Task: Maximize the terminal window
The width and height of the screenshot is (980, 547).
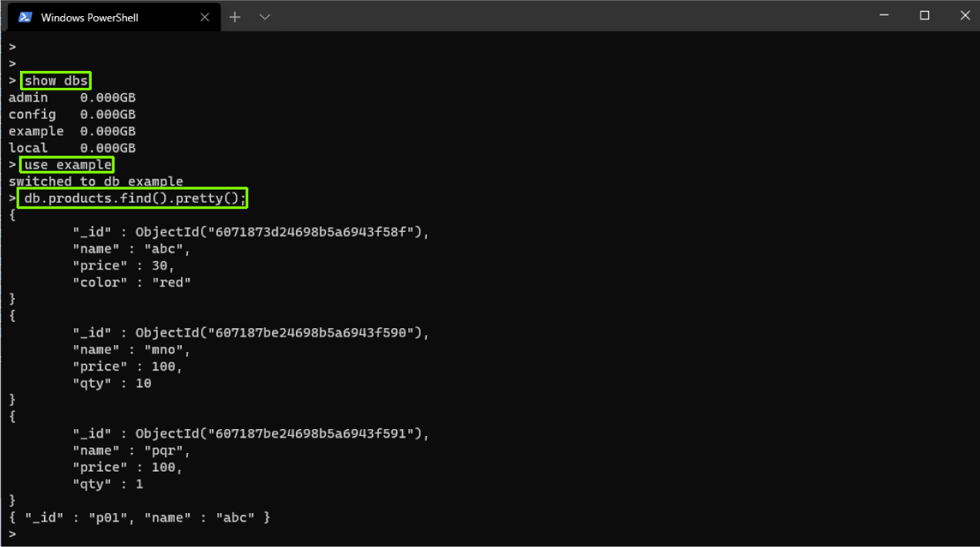Action: [924, 15]
